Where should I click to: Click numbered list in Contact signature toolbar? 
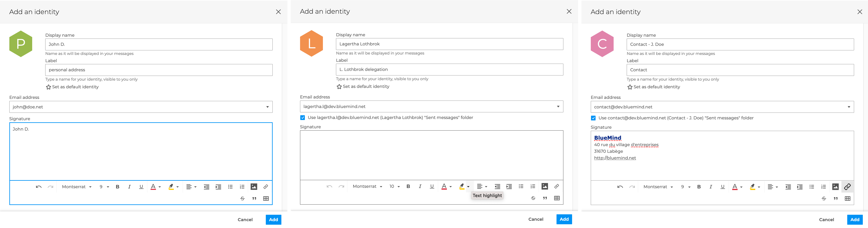click(824, 187)
